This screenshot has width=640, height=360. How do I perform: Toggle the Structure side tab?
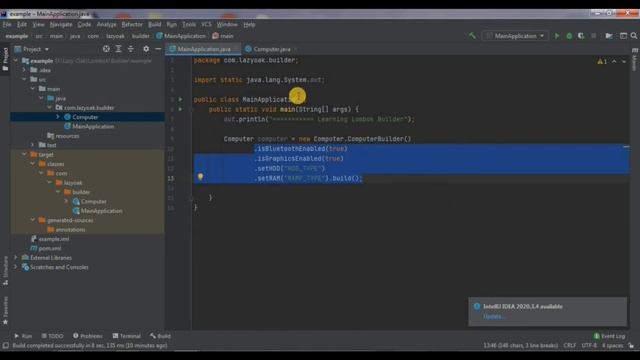[x=5, y=270]
